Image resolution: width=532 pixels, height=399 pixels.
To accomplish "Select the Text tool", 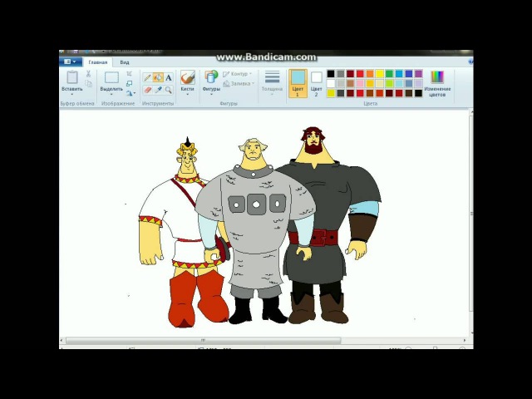I will coord(168,77).
